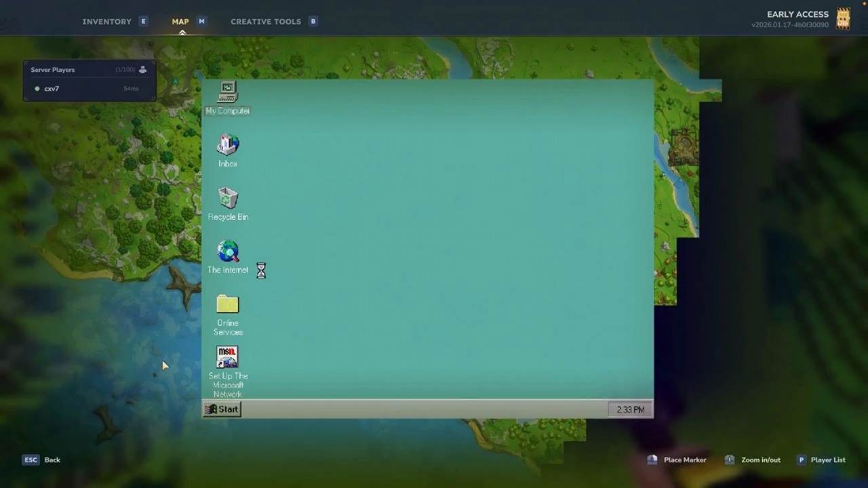Screen dimensions: 868x488
Task: Click the chevron beneath the MAP tab
Action: point(182,32)
